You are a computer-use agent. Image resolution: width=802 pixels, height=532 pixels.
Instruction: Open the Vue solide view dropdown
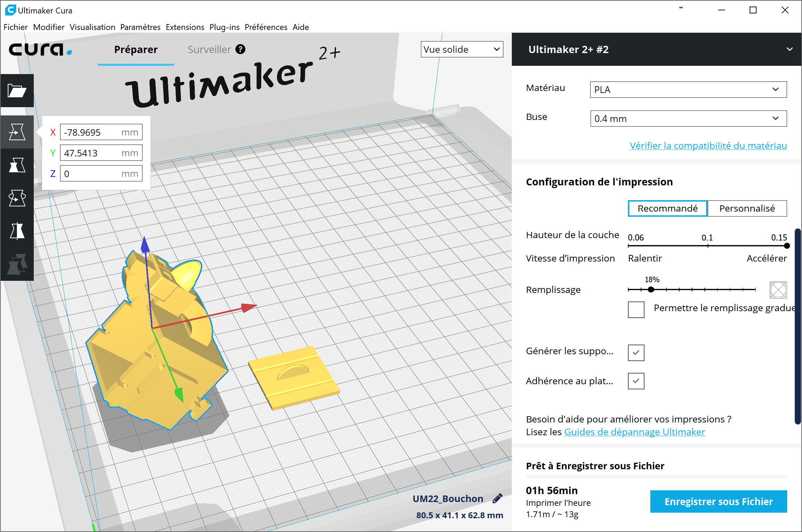[462, 49]
